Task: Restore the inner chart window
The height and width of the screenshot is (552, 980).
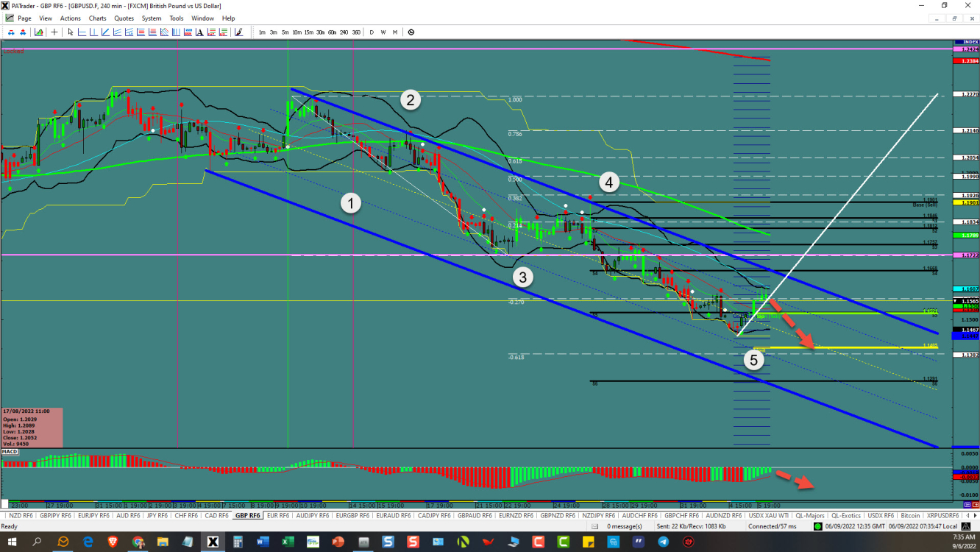Action: [x=955, y=18]
